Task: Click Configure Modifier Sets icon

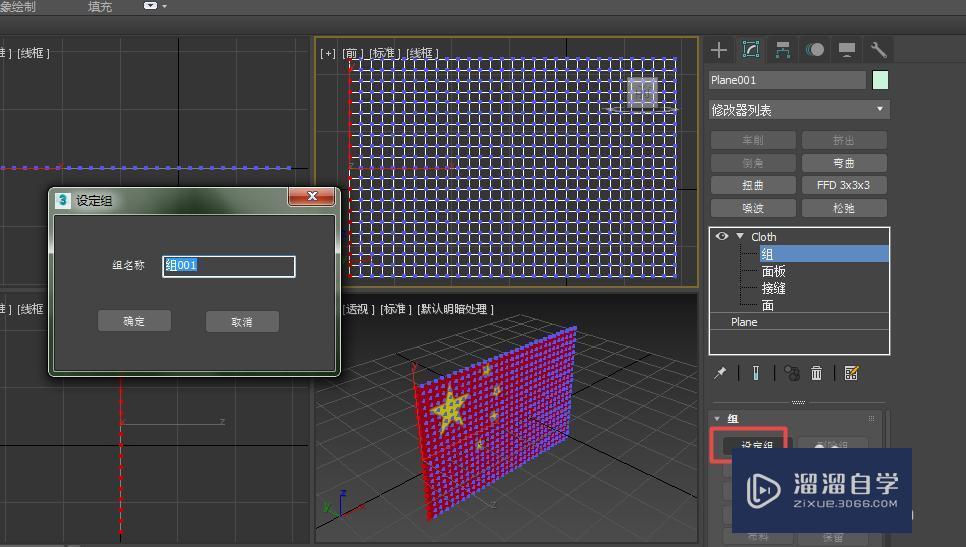Action: point(851,373)
